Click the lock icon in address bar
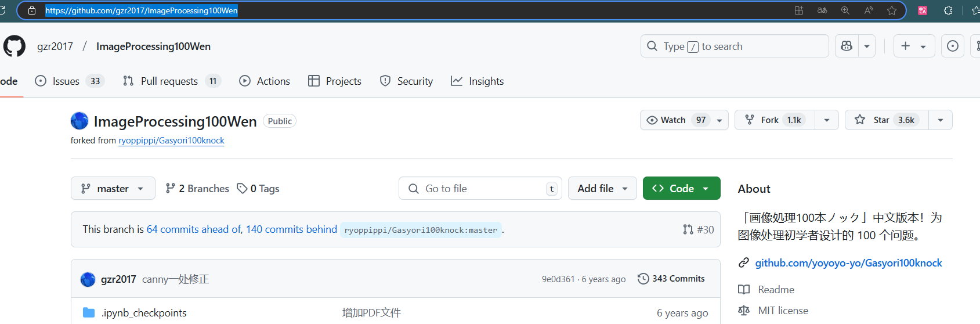 (x=32, y=10)
